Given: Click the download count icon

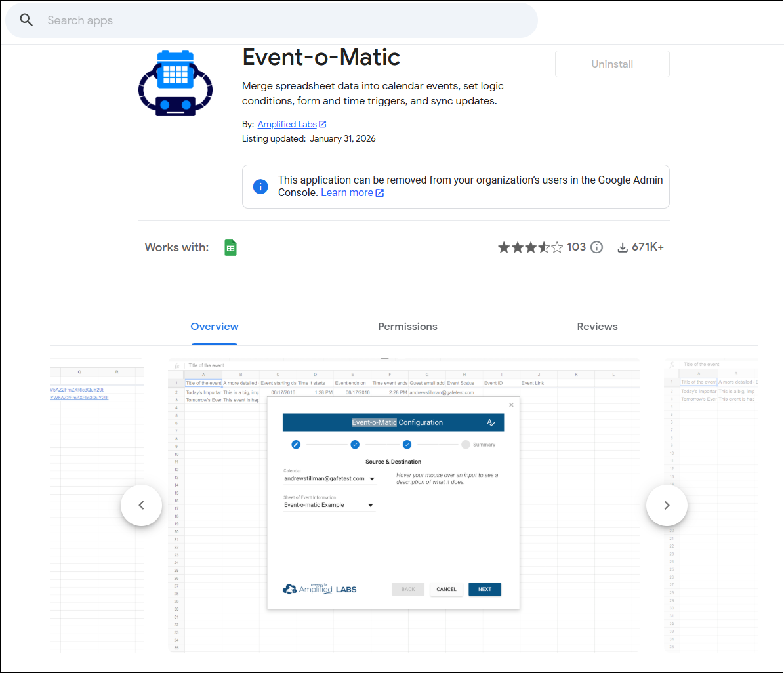Looking at the screenshot, I should click(623, 247).
